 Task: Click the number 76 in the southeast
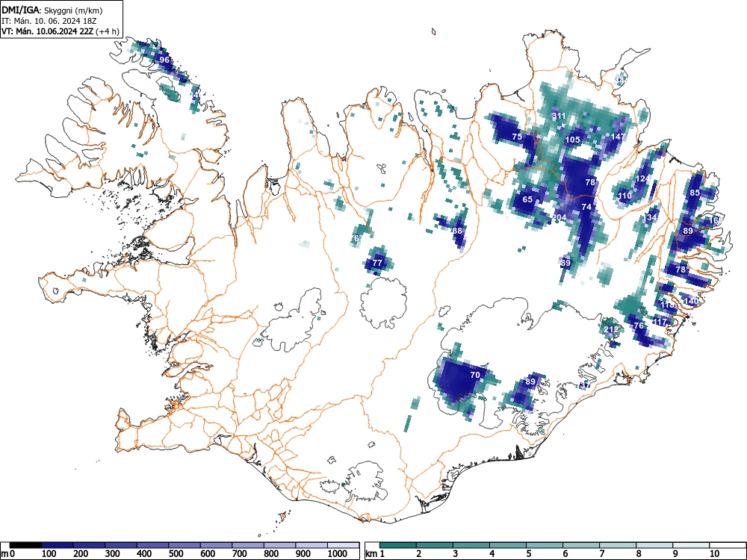point(639,326)
